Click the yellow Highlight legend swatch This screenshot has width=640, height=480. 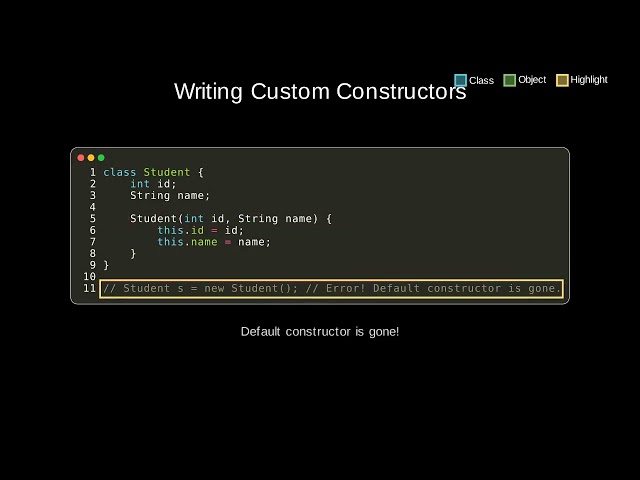click(562, 80)
